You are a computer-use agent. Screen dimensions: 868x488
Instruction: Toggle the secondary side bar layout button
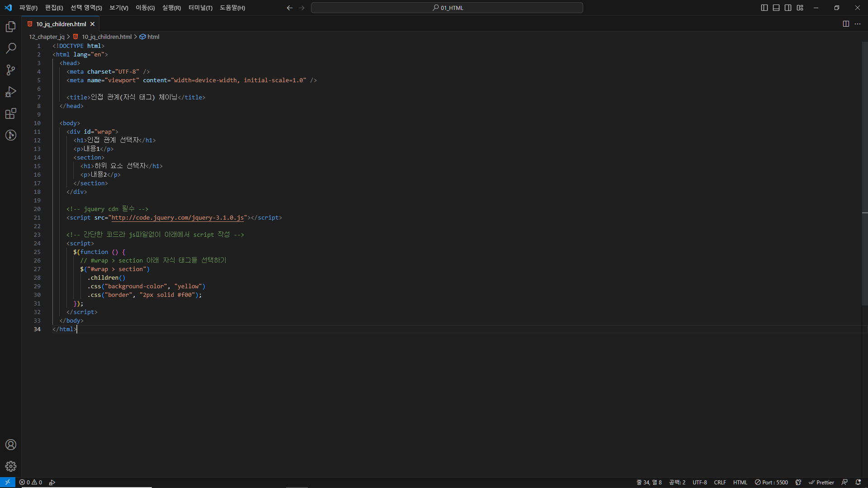[788, 8]
